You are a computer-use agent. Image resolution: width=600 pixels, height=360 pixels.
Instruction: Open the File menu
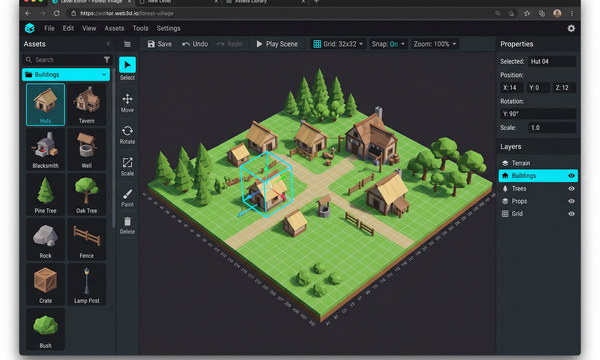(49, 28)
